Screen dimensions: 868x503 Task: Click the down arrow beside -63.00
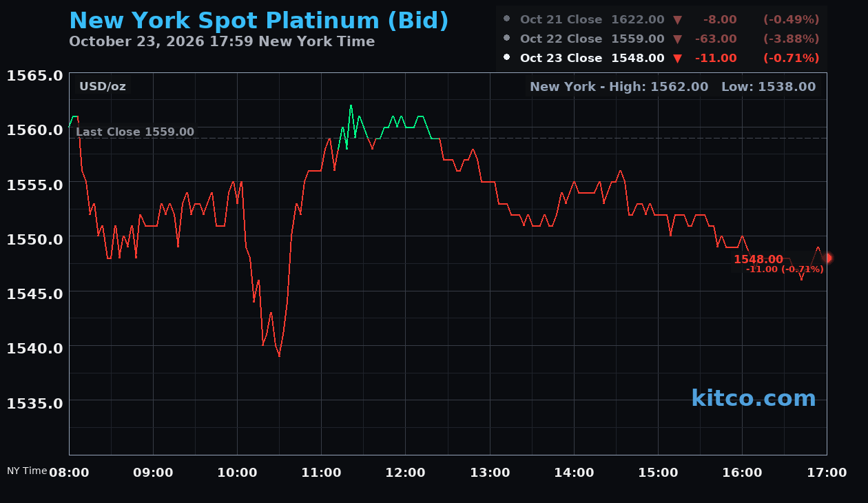pos(677,39)
